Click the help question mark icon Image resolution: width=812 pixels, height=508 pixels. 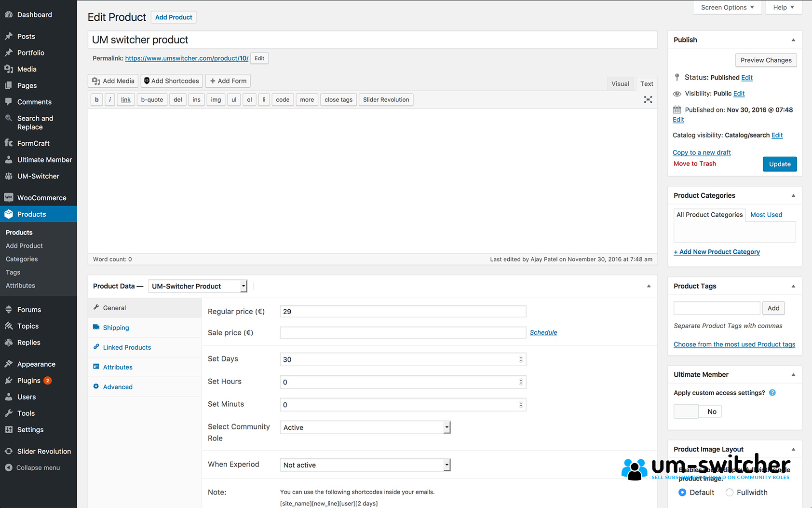pos(772,393)
